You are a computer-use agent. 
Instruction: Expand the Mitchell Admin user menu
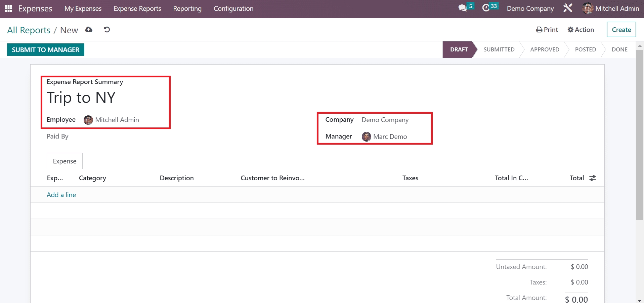tap(610, 8)
